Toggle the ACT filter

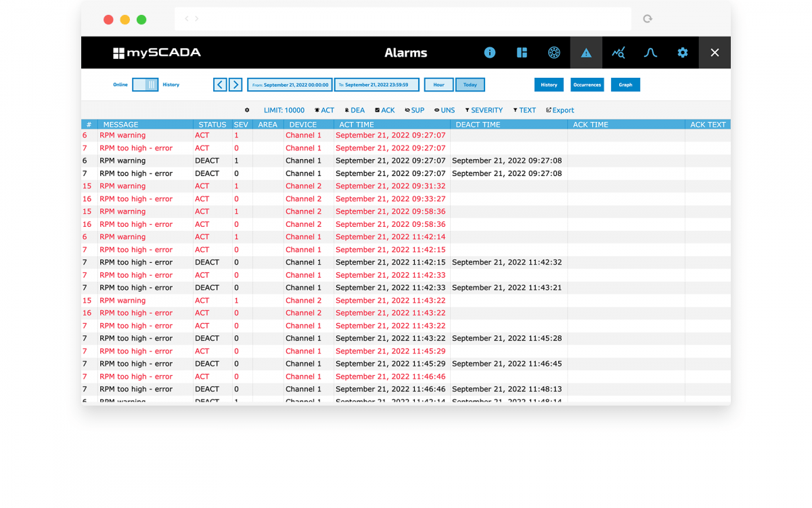tap(324, 110)
